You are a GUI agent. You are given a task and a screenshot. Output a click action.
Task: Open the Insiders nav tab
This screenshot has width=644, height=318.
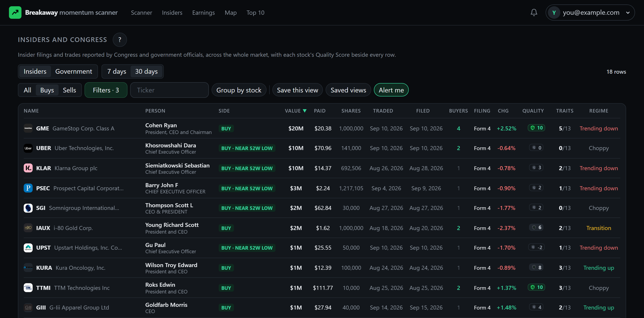pos(172,13)
